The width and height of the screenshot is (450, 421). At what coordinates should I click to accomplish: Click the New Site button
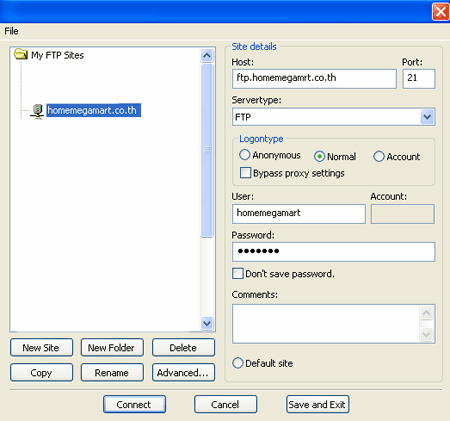coord(41,348)
